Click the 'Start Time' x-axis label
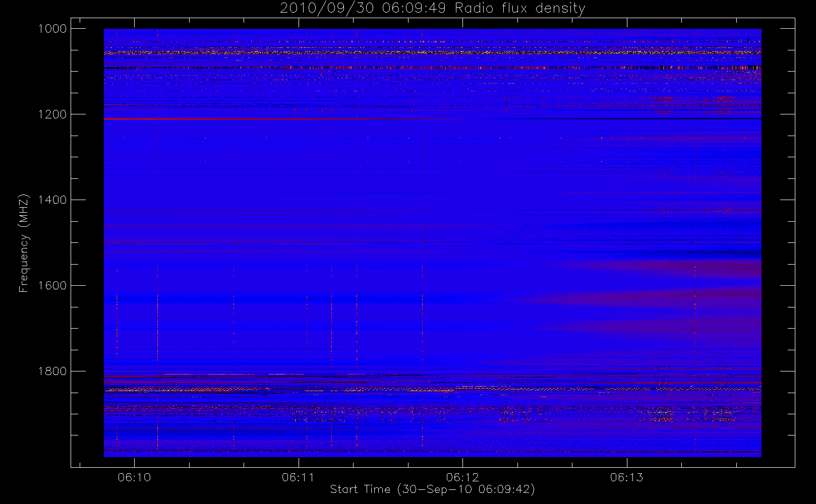The height and width of the screenshot is (504, 816). pyautogui.click(x=432, y=489)
